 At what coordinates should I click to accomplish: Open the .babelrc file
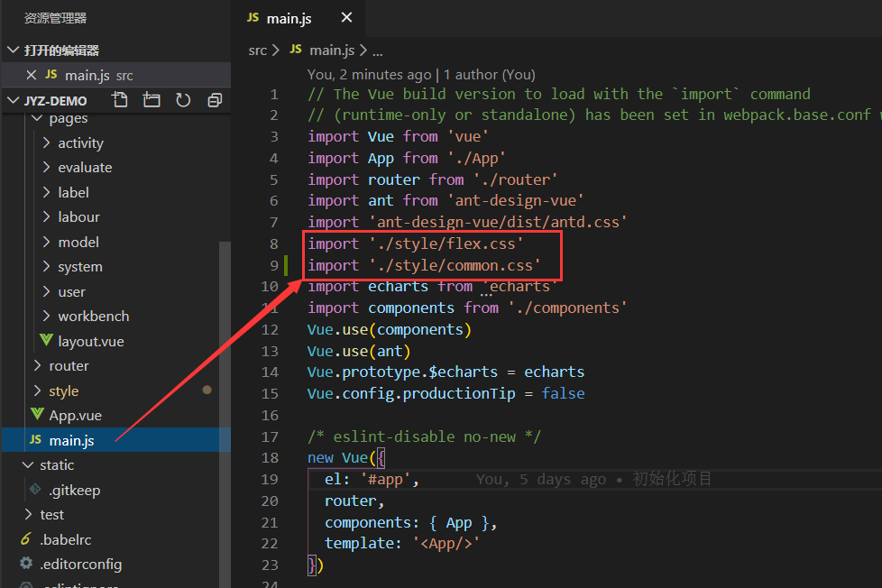65,539
